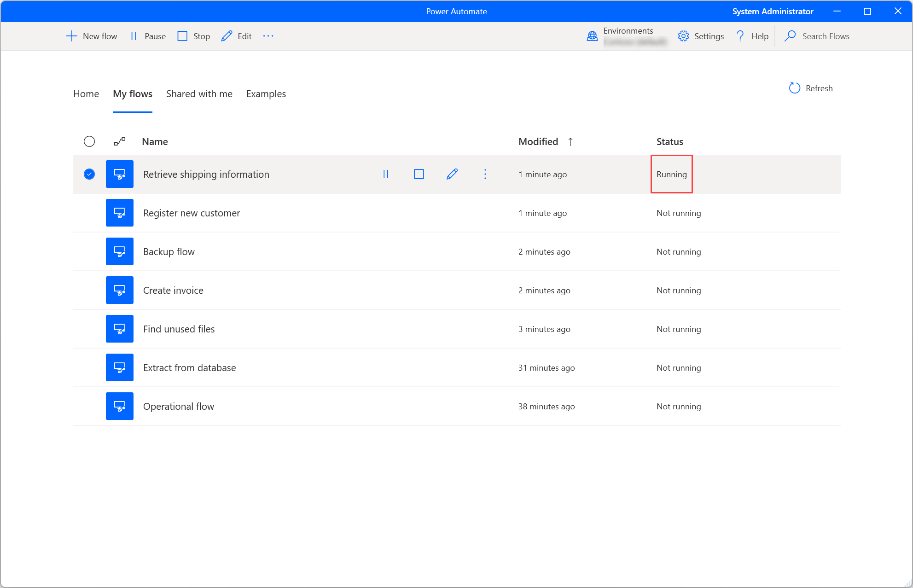Click the Modified column sort arrow
The width and height of the screenshot is (913, 588).
pyautogui.click(x=571, y=141)
